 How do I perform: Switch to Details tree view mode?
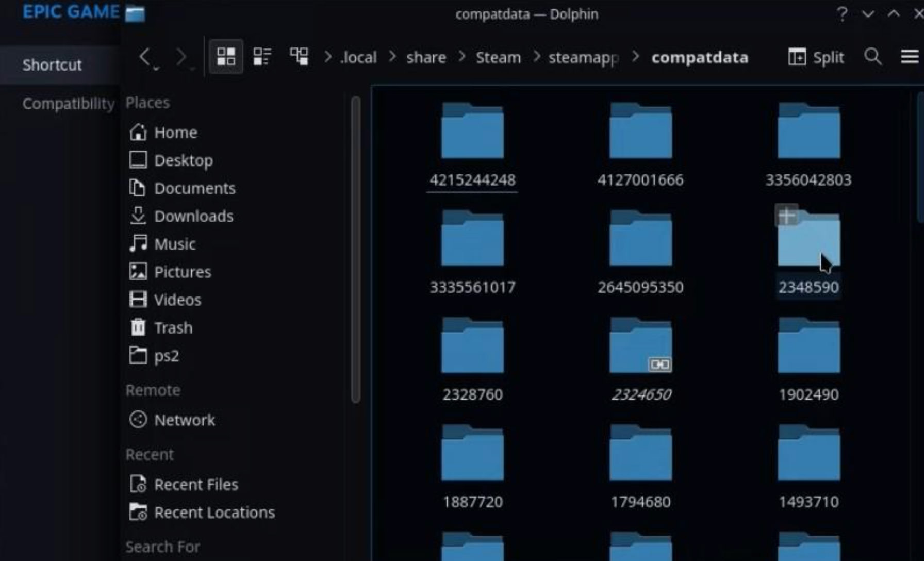299,57
